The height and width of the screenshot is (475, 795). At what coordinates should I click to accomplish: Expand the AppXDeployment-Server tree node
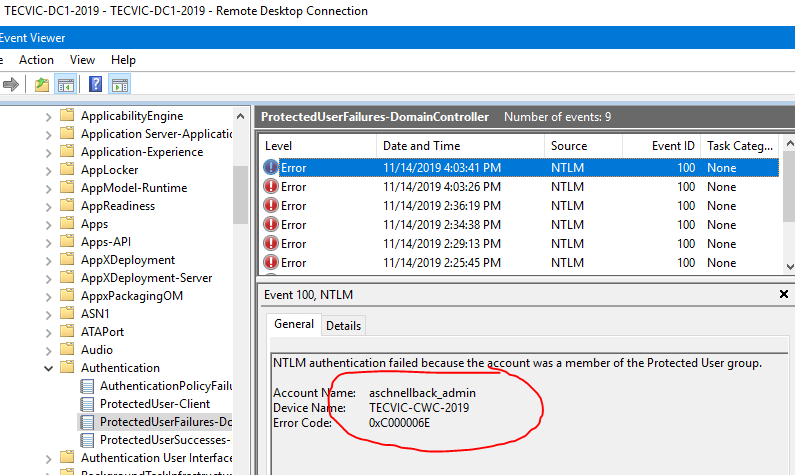[48, 279]
